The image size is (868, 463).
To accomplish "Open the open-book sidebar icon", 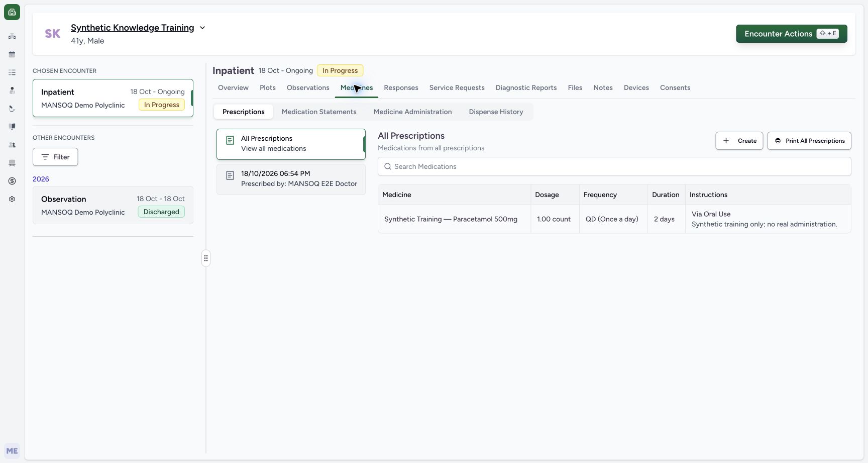I will point(12,127).
